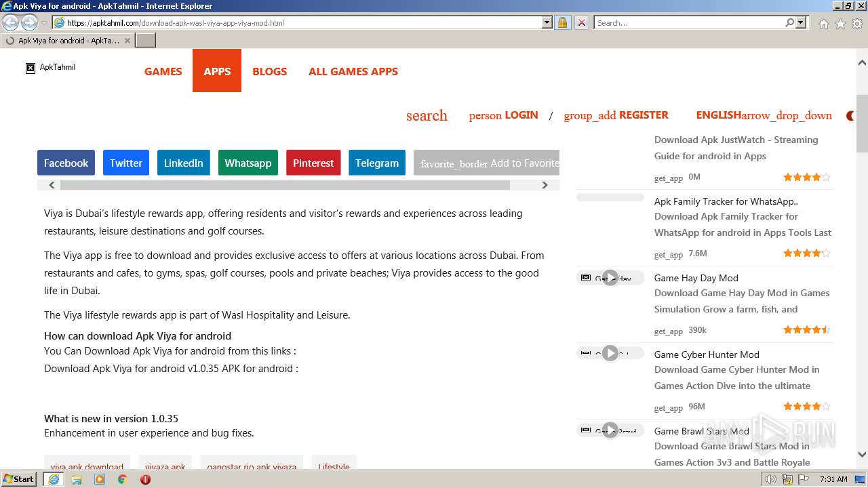868x488 pixels.
Task: Select the Apk Viya browser tab
Action: [68, 41]
